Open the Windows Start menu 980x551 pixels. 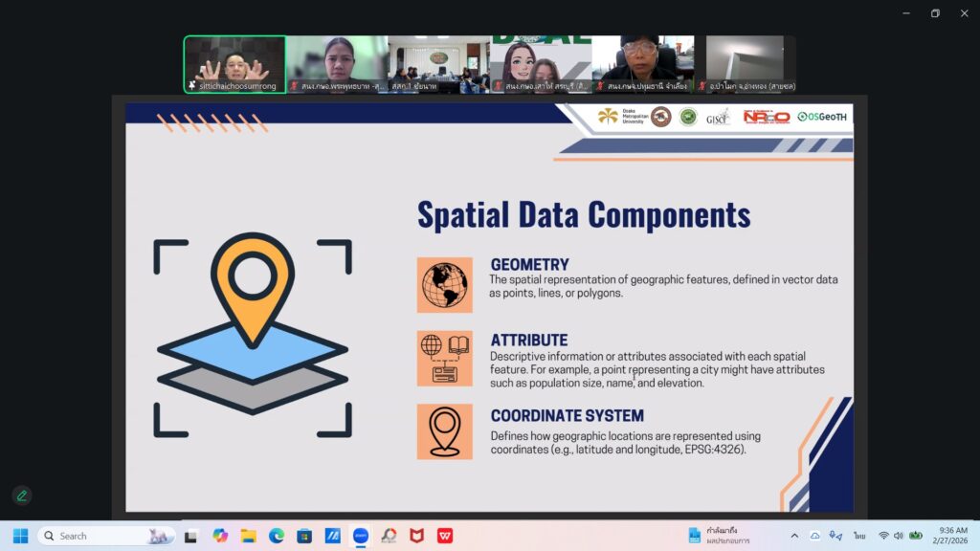click(x=20, y=536)
